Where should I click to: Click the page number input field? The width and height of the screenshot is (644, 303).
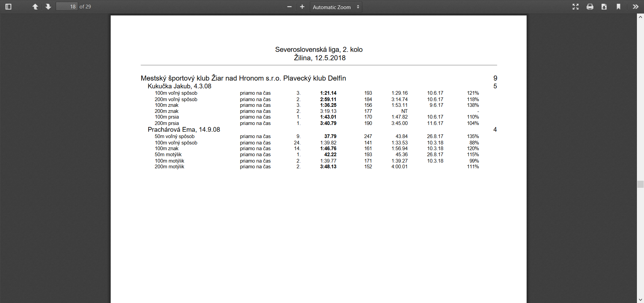click(67, 7)
